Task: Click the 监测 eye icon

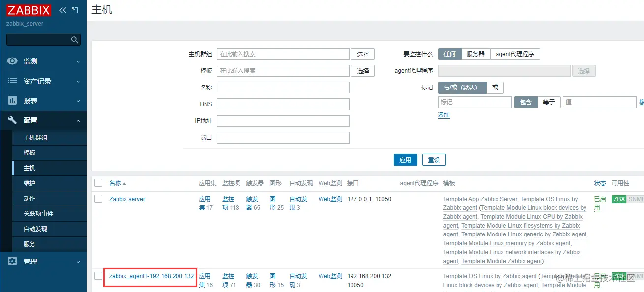Action: (x=12, y=61)
